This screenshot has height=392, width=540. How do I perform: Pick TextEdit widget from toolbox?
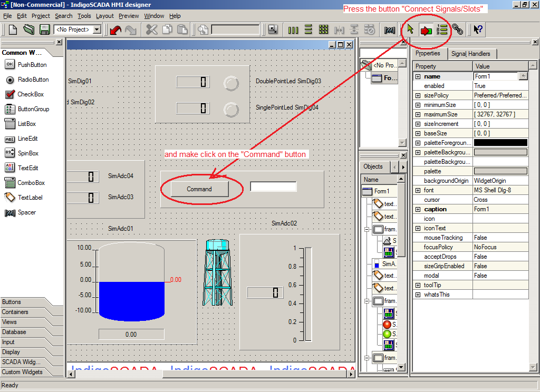22,168
